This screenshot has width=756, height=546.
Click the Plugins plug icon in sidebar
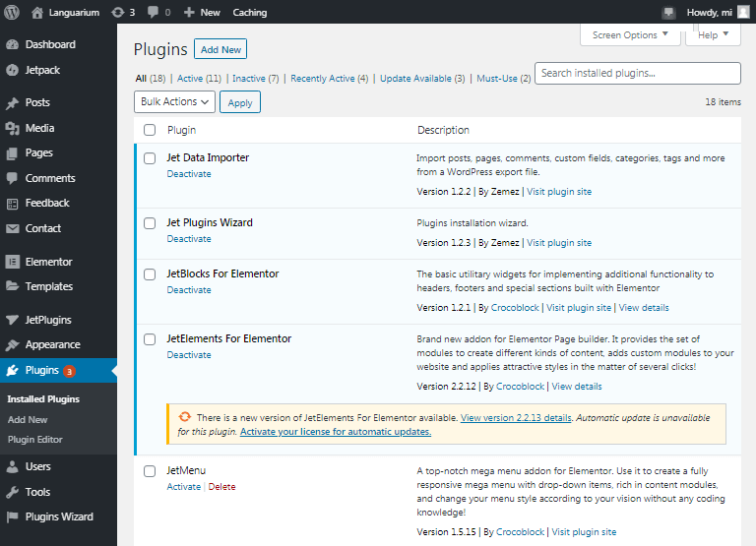point(13,370)
